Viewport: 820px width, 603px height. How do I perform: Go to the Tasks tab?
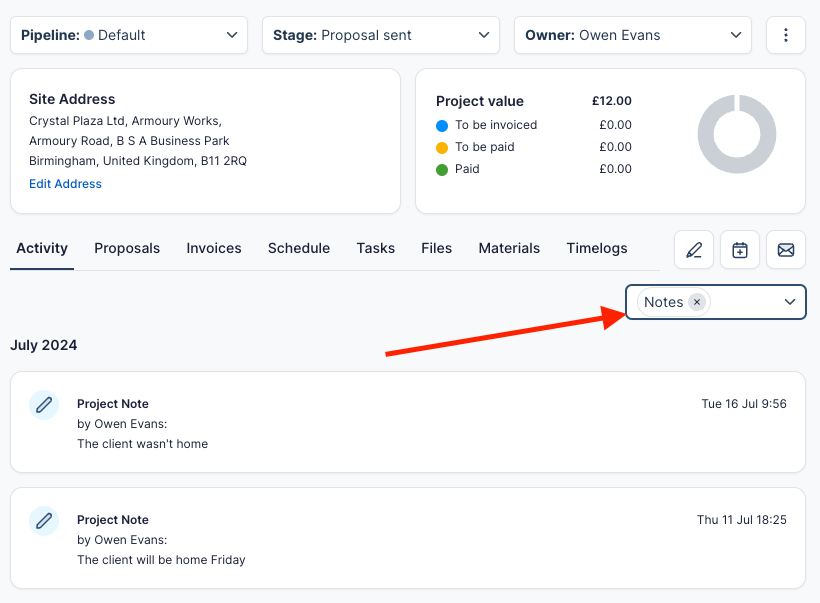(375, 248)
